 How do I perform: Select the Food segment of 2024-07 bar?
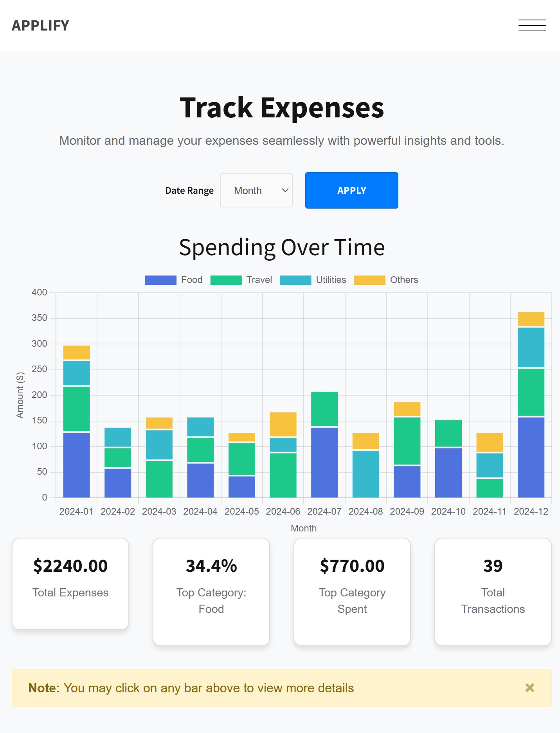[x=324, y=462]
